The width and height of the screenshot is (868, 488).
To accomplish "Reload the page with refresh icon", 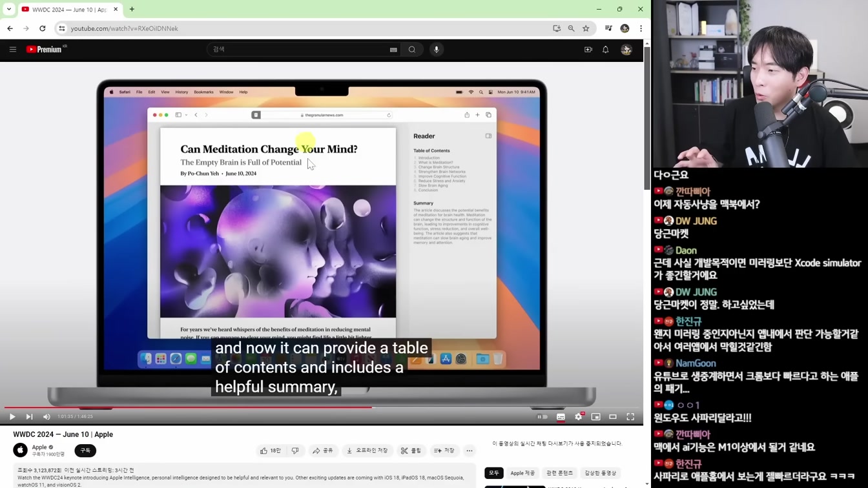I will (x=43, y=28).
